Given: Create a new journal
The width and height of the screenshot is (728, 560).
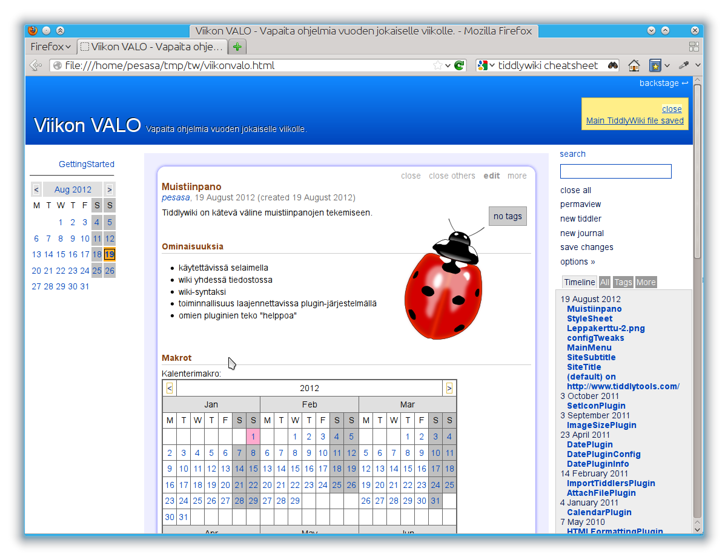Looking at the screenshot, I should 582,233.
